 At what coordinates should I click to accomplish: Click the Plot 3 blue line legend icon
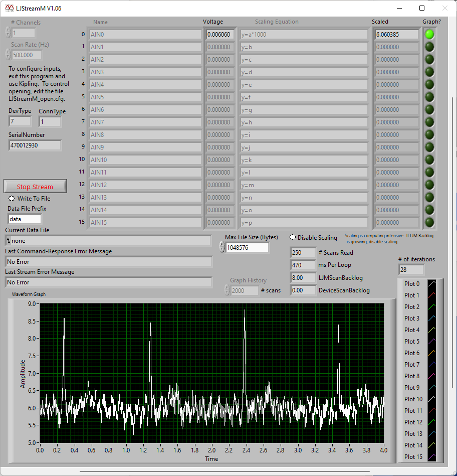pyautogui.click(x=432, y=319)
